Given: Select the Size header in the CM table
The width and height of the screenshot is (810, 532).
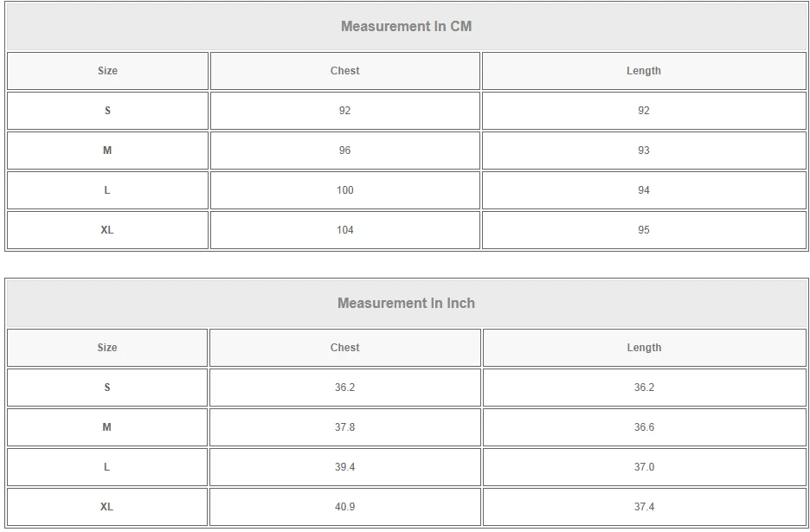Looking at the screenshot, I should click(107, 71).
